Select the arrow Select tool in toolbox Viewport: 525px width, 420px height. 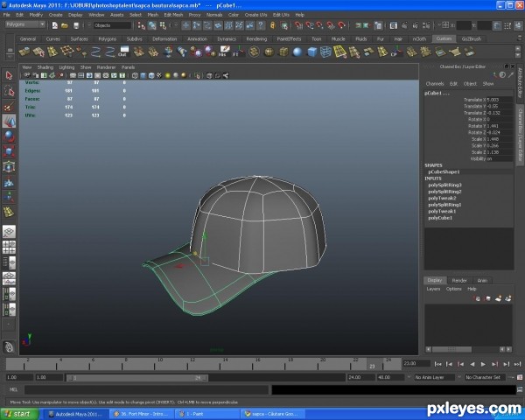pos(9,75)
